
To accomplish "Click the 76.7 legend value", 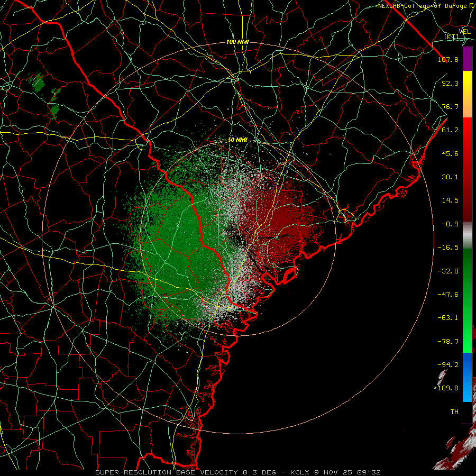I will pos(450,106).
